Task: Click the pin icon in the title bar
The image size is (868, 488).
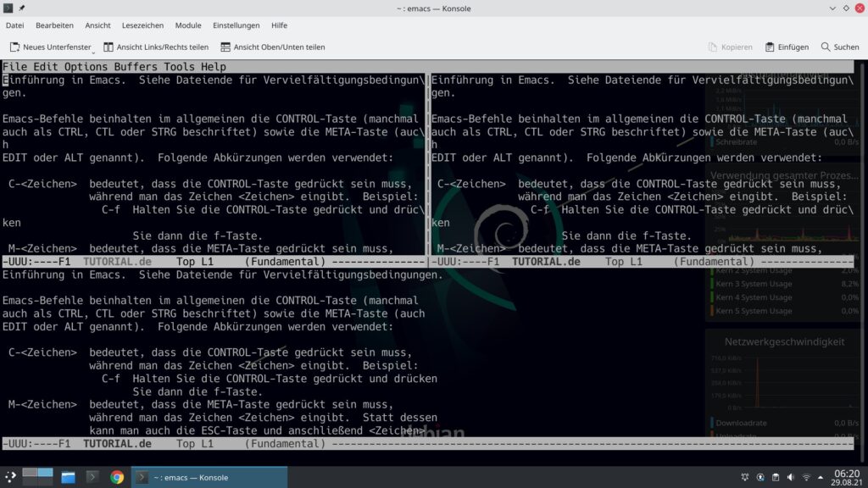Action: pos(21,8)
